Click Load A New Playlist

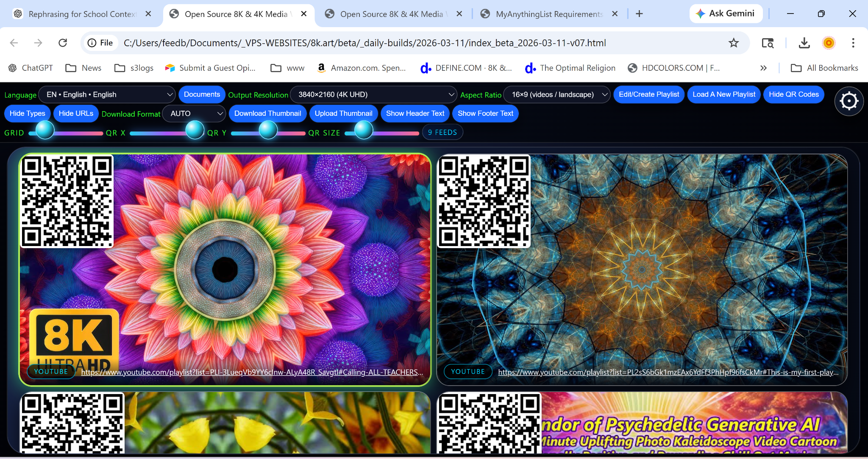pos(724,95)
